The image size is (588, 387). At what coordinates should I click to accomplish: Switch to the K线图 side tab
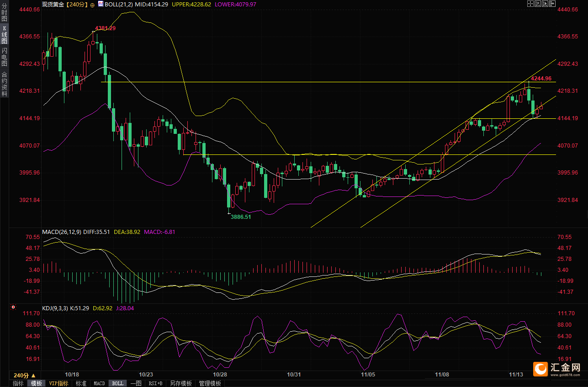(5, 34)
